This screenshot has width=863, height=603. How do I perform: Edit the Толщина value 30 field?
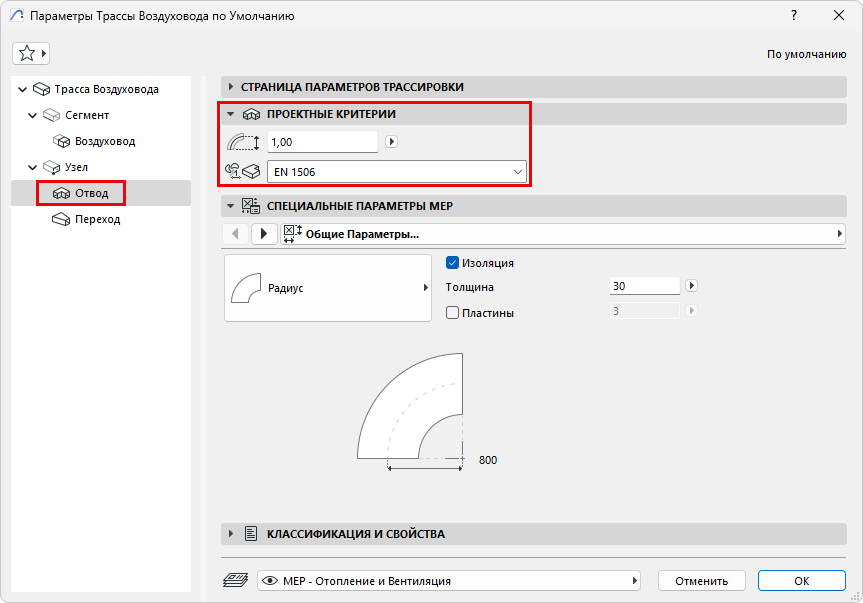[x=644, y=286]
